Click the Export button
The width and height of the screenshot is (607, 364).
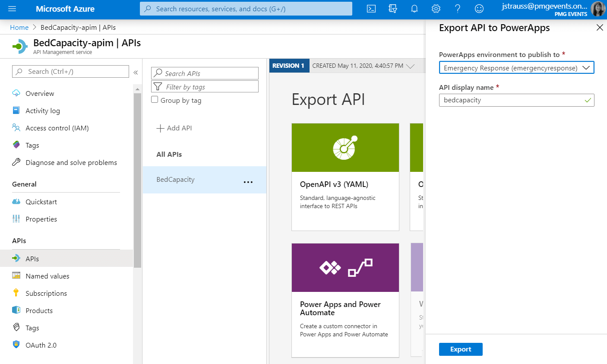click(x=461, y=349)
